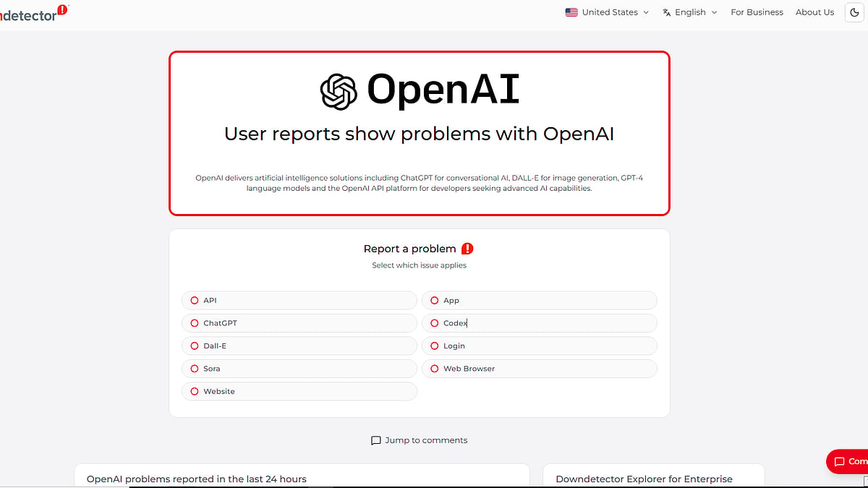Select the Sora issue option
This screenshot has width=868, height=488.
click(x=299, y=369)
